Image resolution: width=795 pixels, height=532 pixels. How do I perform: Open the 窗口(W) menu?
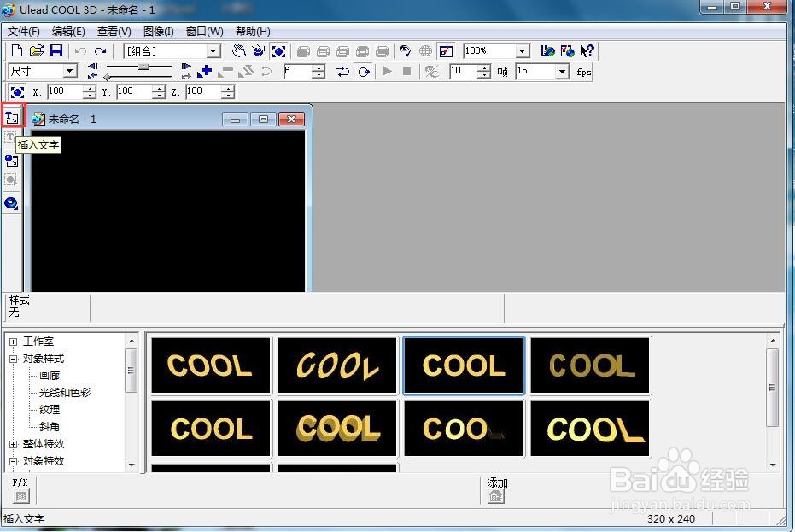click(204, 32)
